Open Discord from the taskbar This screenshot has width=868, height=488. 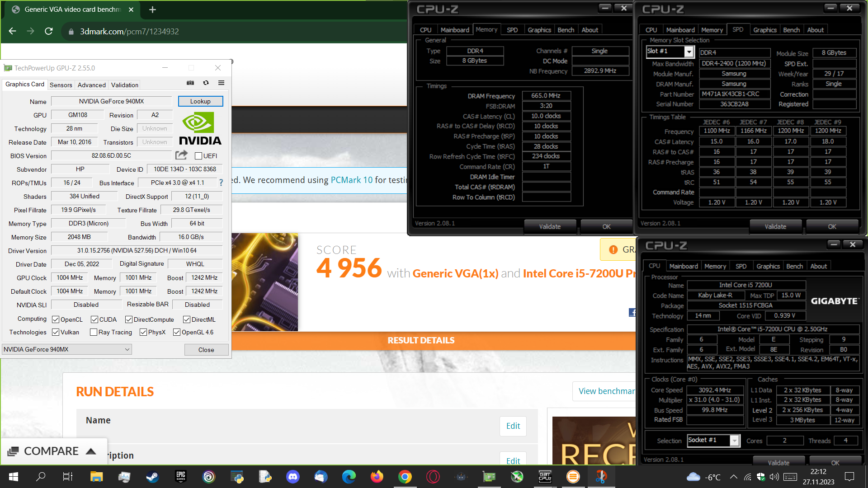(292, 477)
